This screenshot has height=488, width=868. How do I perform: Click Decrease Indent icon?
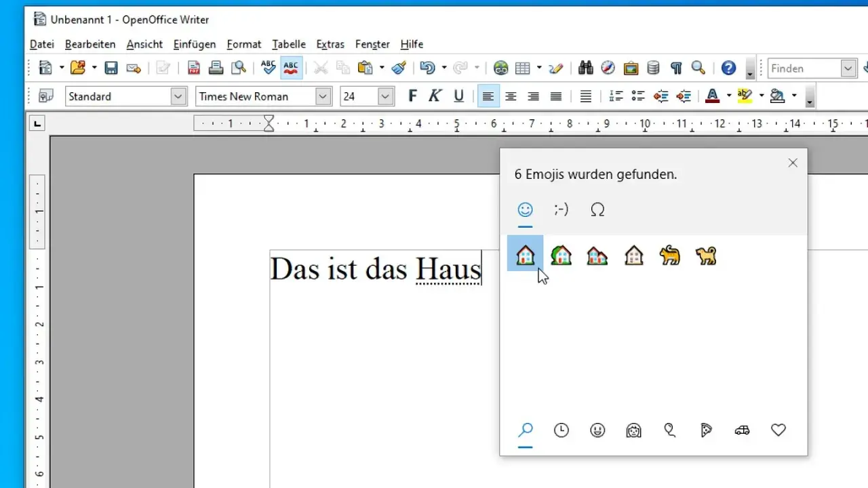660,96
